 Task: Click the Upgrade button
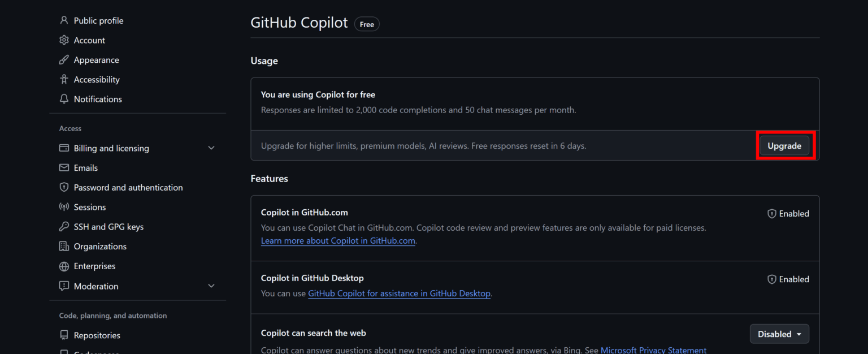[784, 145]
